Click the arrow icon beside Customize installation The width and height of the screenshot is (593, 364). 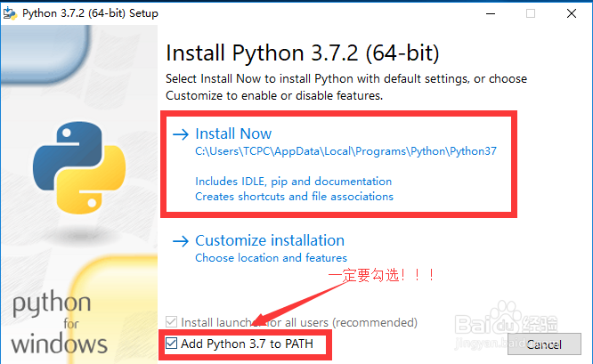click(x=181, y=241)
